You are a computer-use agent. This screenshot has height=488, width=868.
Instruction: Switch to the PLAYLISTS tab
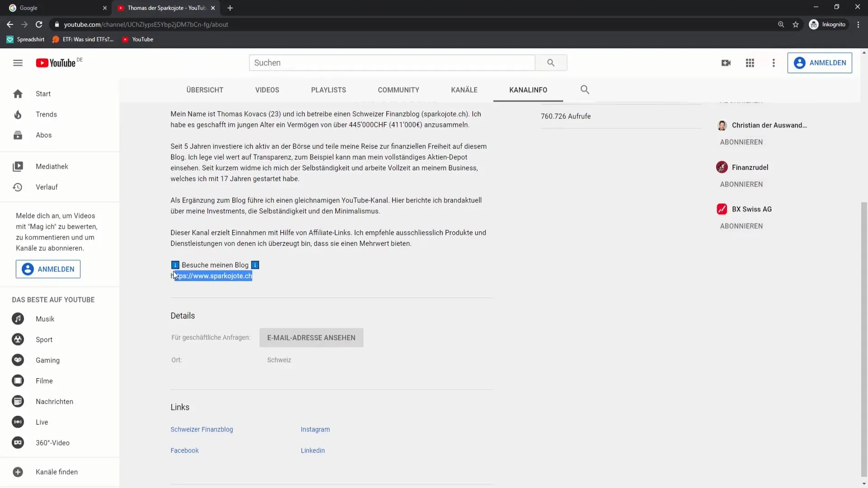(x=328, y=90)
